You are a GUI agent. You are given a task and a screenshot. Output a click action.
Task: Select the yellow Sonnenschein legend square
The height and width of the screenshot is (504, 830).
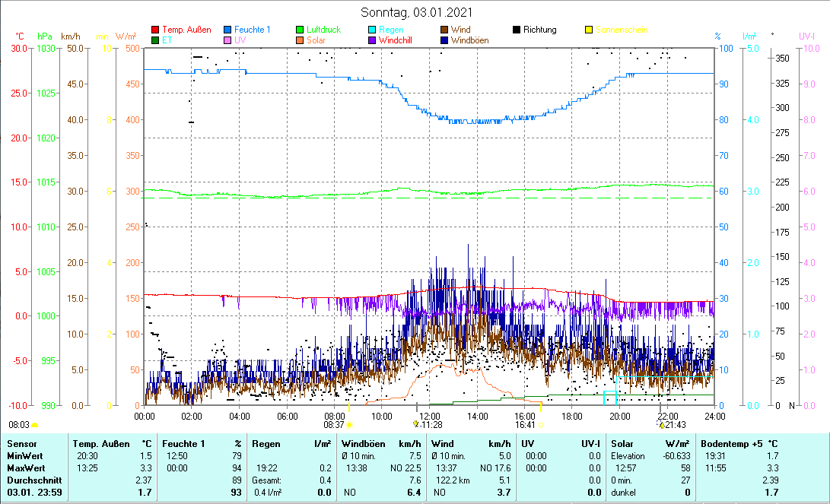[x=589, y=30]
